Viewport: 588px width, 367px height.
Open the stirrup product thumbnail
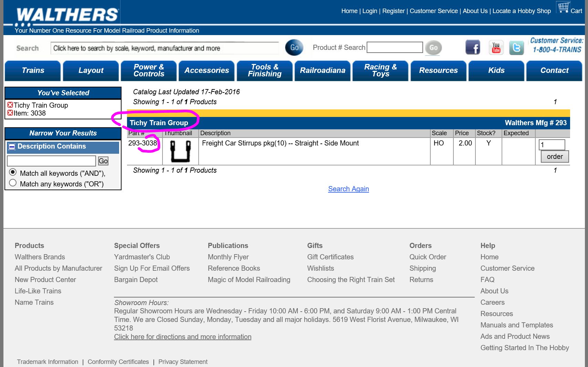click(x=180, y=151)
